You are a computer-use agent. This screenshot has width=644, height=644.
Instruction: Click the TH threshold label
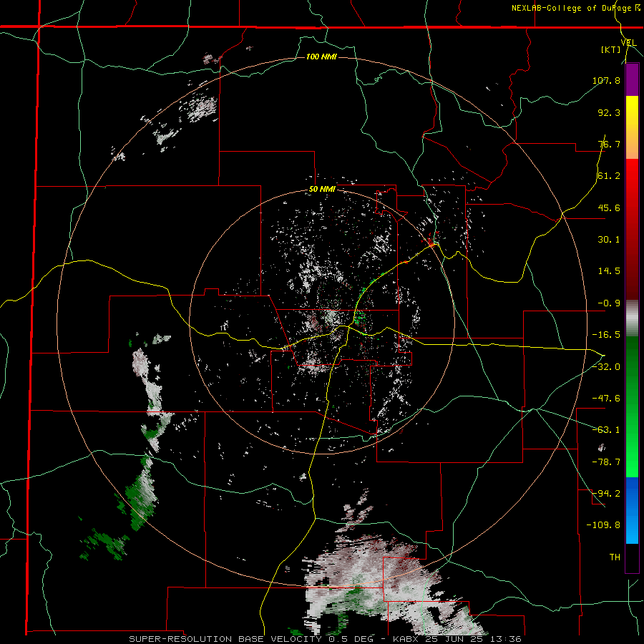pyautogui.click(x=615, y=557)
